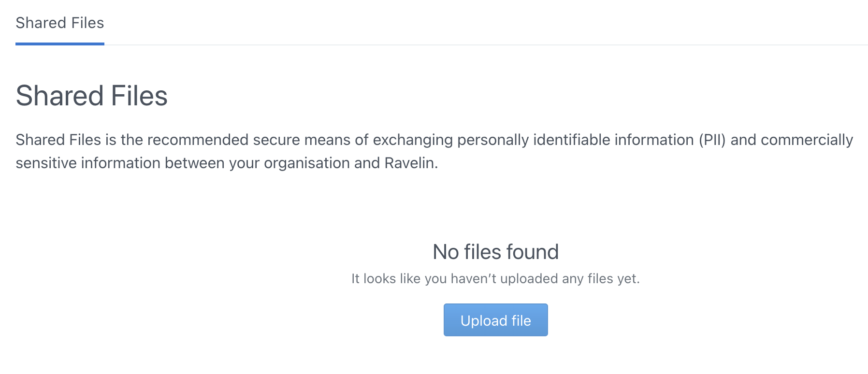Click the word No in the empty-state heading
This screenshot has width=868, height=374.
tap(446, 252)
